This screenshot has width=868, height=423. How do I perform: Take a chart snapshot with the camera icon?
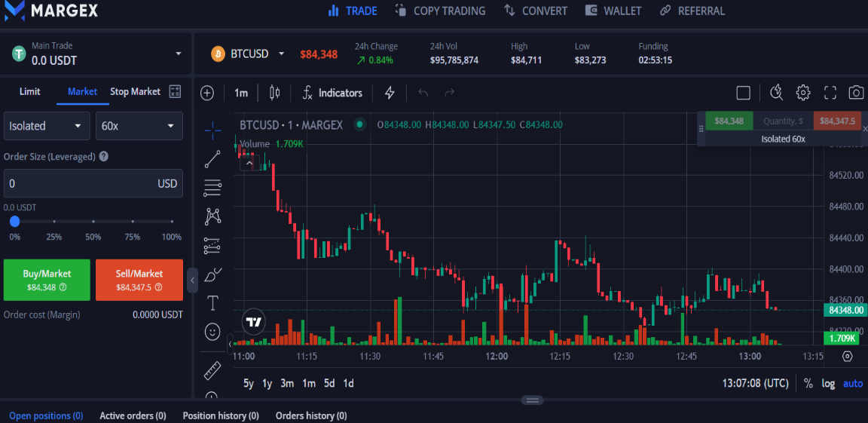[857, 93]
